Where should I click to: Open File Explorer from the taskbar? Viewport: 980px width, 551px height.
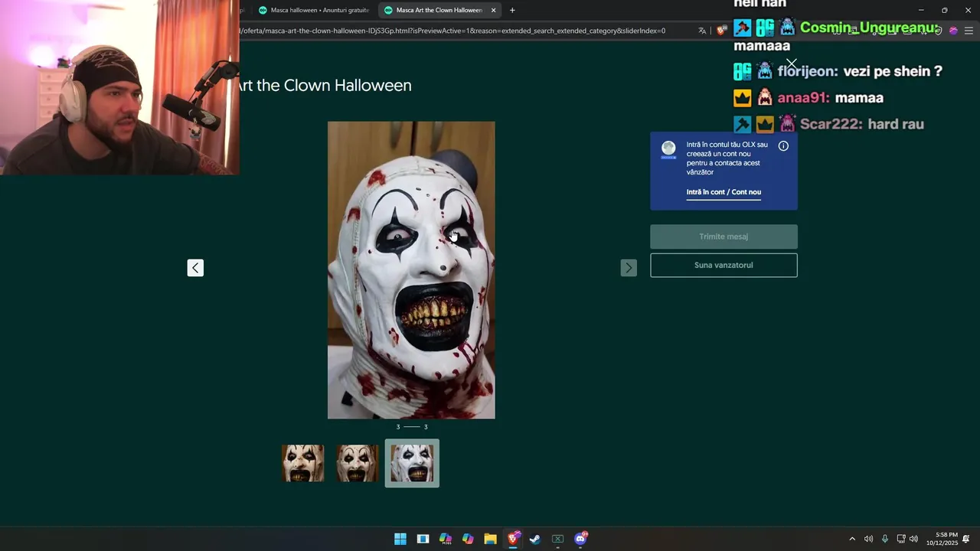[490, 539]
